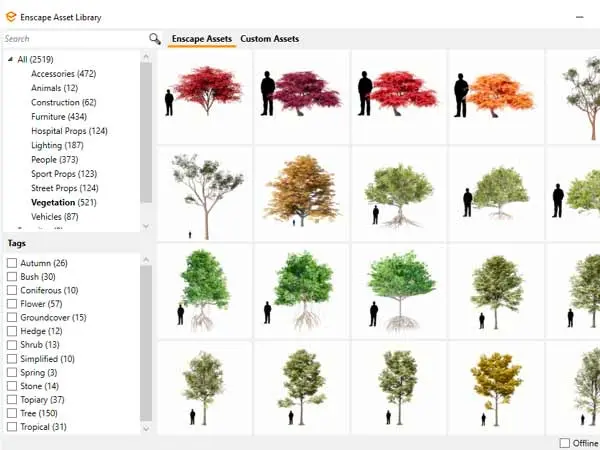Select the large golden-brown autumn tree thumbnail
Screen dimensions: 600x450
pyautogui.click(x=302, y=194)
